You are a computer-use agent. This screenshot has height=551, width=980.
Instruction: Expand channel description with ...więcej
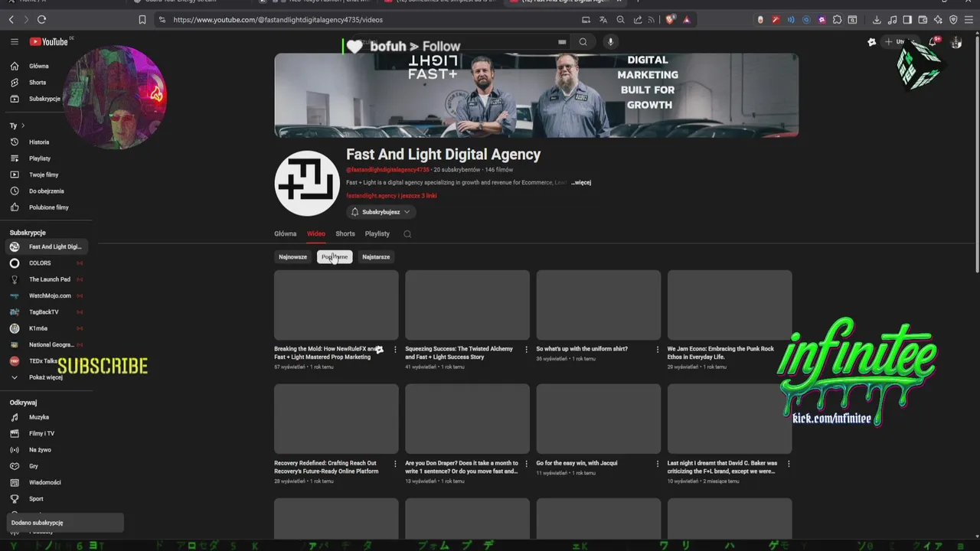[581, 183]
